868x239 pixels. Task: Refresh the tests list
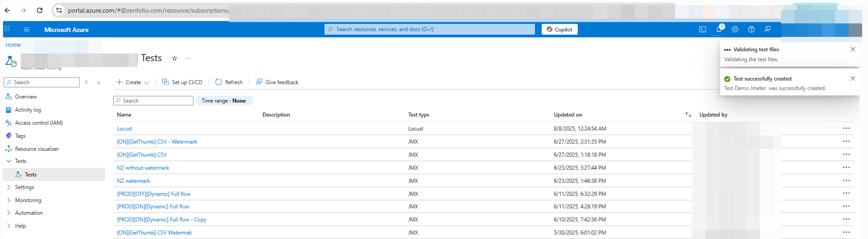pyautogui.click(x=229, y=82)
